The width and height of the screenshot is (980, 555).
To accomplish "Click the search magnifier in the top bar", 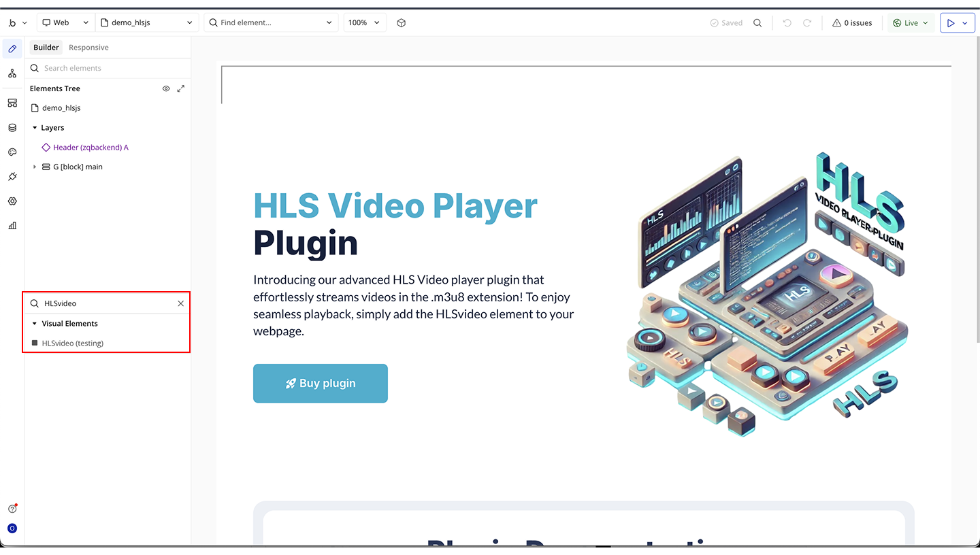I will click(x=757, y=22).
